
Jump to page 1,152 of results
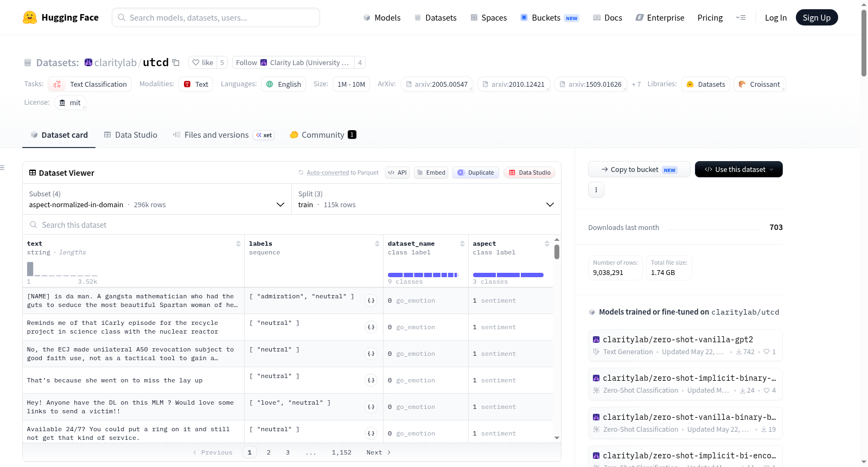pyautogui.click(x=342, y=452)
